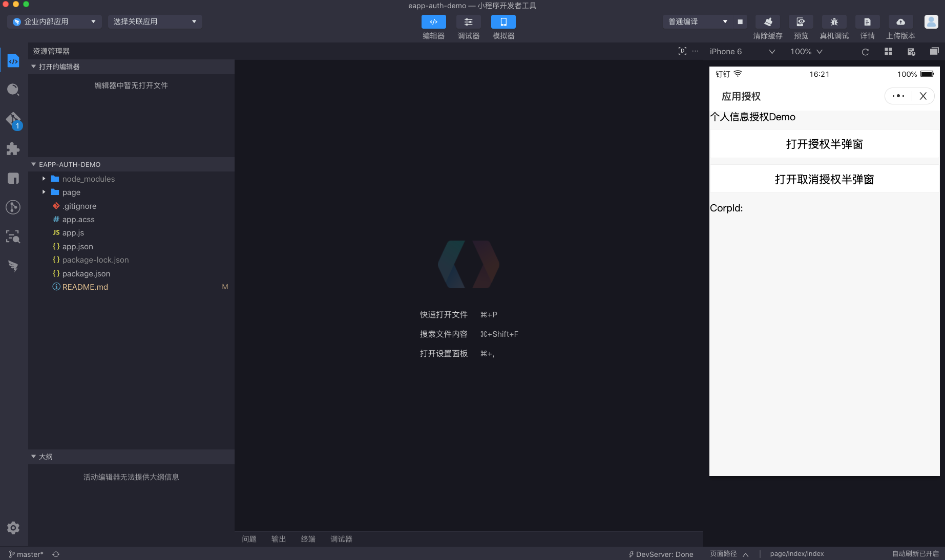
Task: Switch to the 输出 output tab
Action: (278, 539)
